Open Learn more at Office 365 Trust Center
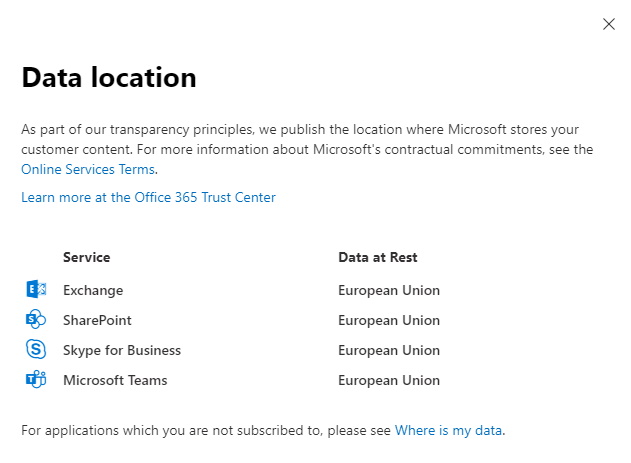The image size is (631, 463). (148, 198)
